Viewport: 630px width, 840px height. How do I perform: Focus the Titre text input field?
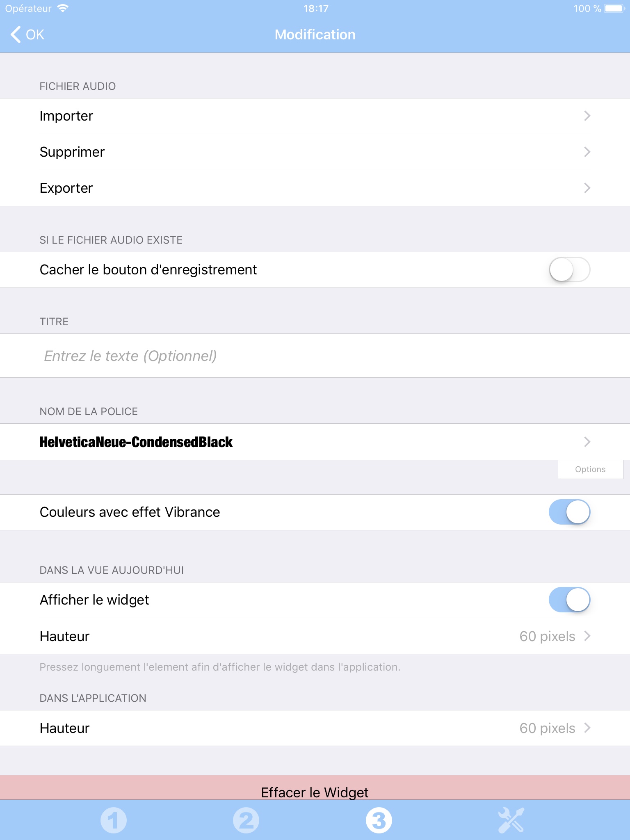point(315,356)
